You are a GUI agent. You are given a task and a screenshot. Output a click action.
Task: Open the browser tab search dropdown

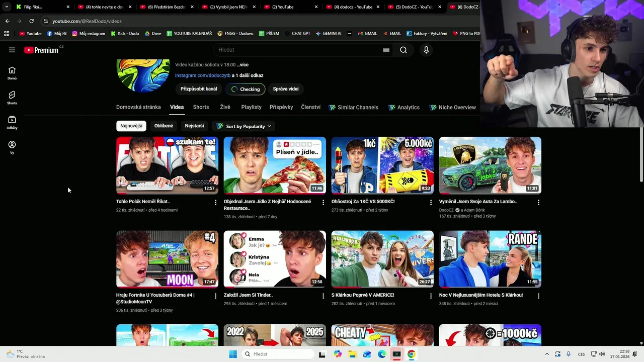point(7,7)
